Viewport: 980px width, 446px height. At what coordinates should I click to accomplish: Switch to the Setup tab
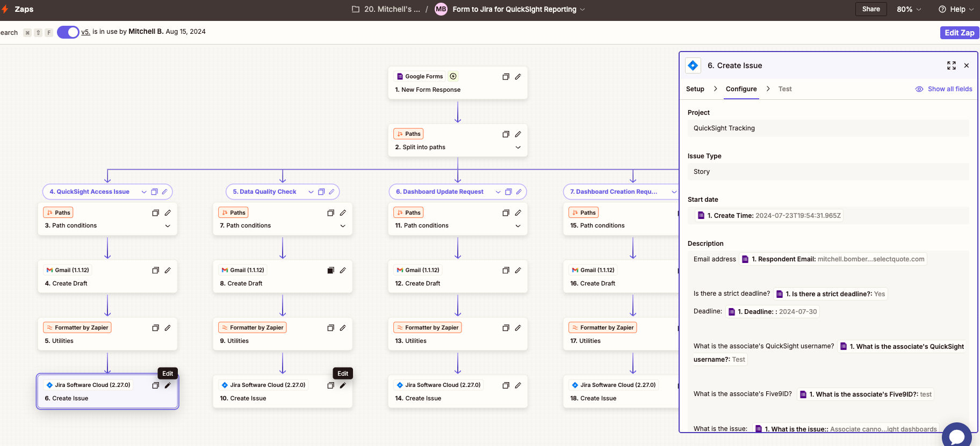coord(695,89)
